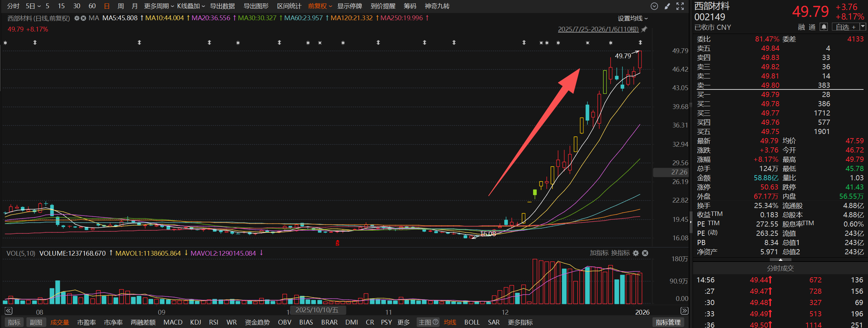Select the 30-minute period
868x328 pixels.
[x=77, y=6]
